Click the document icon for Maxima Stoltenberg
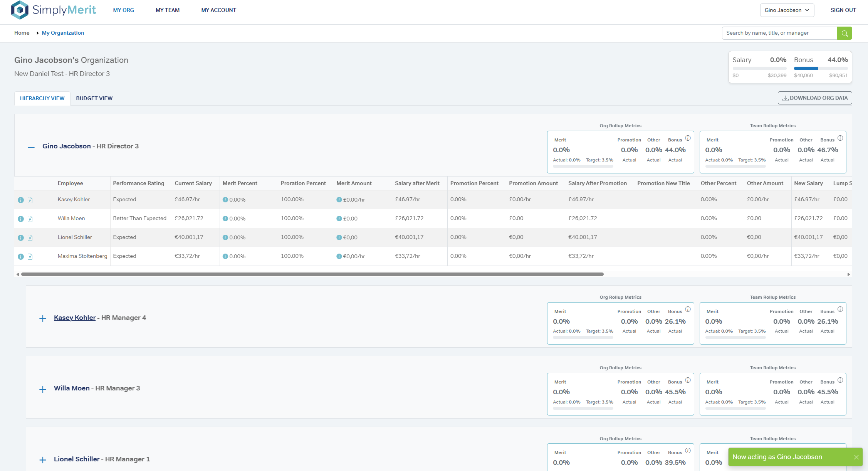Viewport: 868px width, 471px height. (30, 257)
